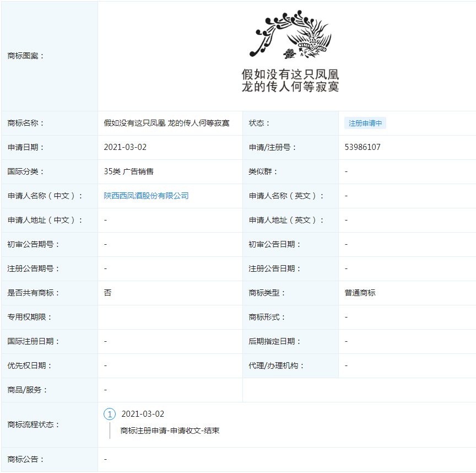Click the phoenix trademark image

pos(290,51)
